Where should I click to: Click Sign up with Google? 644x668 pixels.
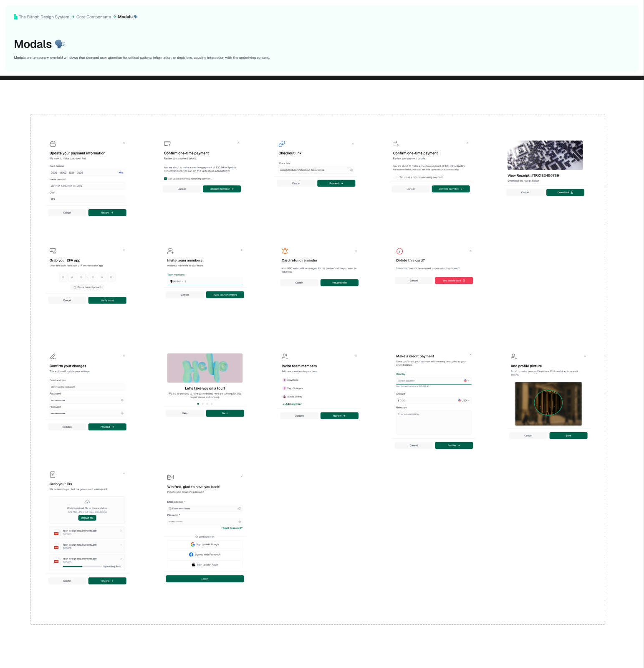click(205, 544)
